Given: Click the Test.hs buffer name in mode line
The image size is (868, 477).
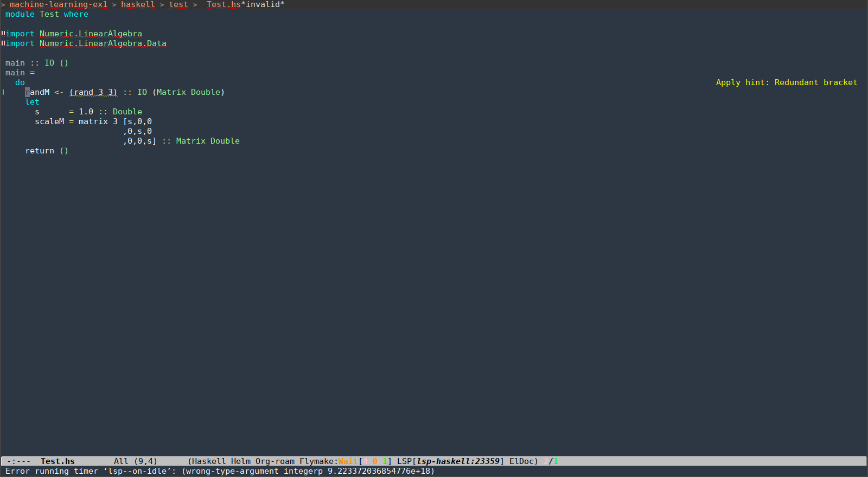Looking at the screenshot, I should 58,461.
